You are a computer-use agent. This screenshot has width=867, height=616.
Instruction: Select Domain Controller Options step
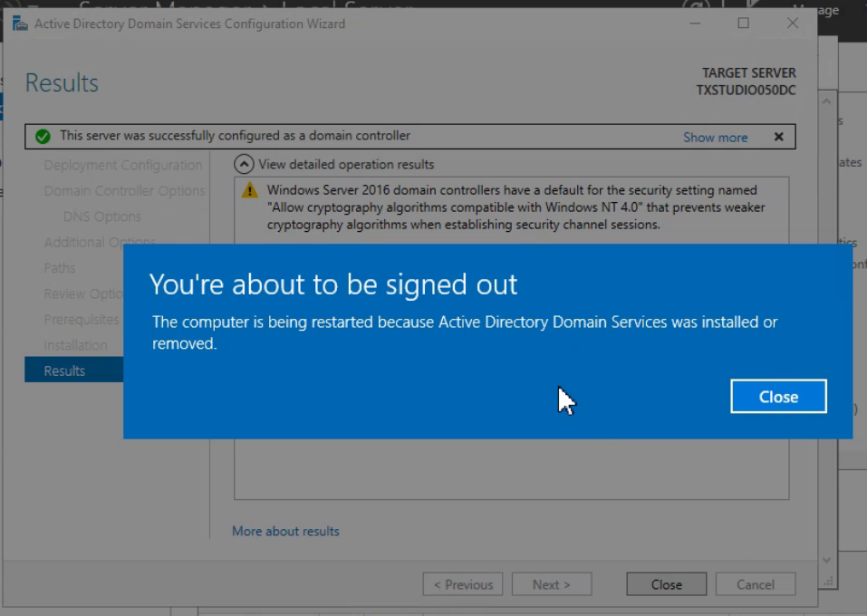point(124,191)
